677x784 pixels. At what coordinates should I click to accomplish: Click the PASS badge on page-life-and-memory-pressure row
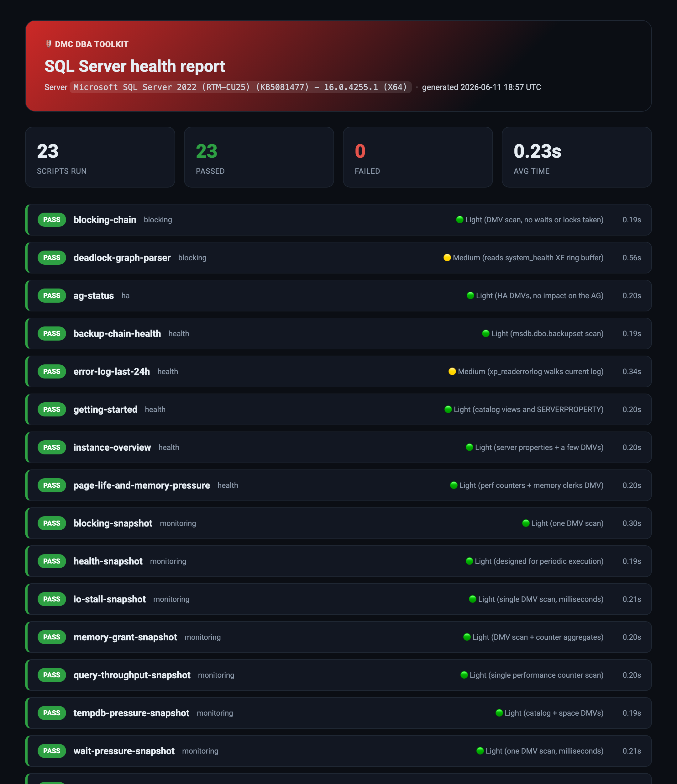click(52, 485)
